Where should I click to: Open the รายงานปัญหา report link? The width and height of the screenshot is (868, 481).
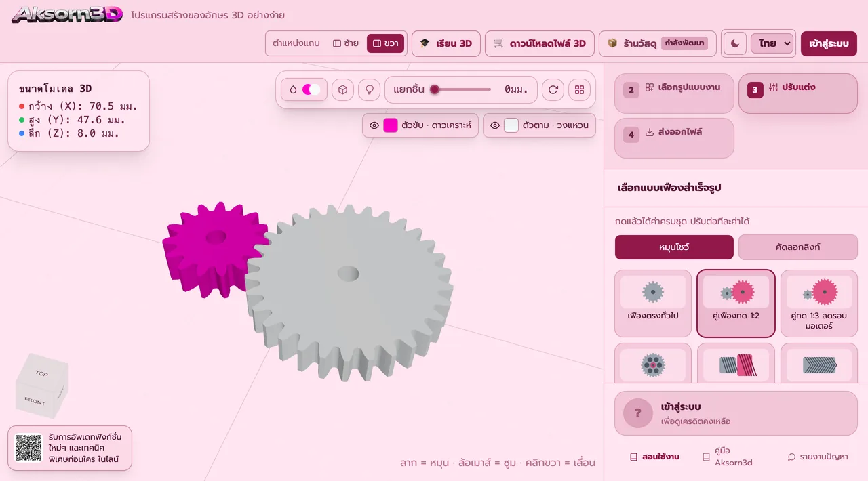click(817, 457)
